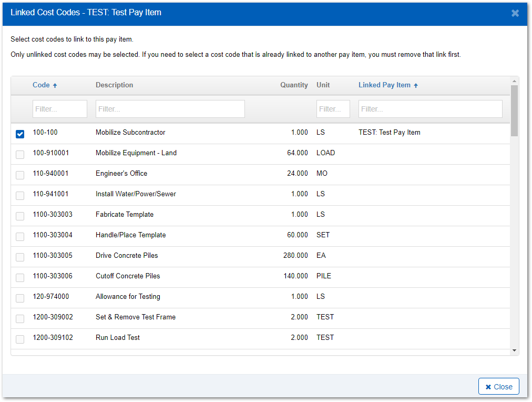Click scrollbar down arrow in table

(x=514, y=350)
